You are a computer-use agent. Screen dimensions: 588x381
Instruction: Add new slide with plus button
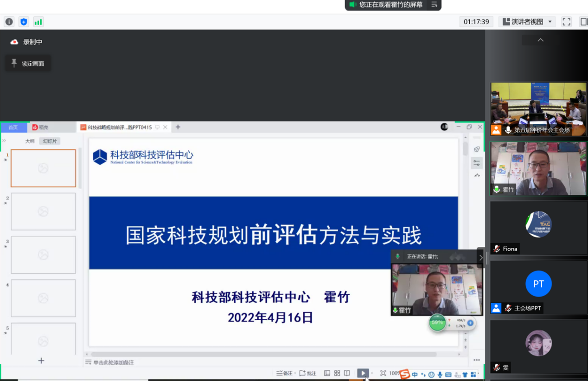(41, 361)
